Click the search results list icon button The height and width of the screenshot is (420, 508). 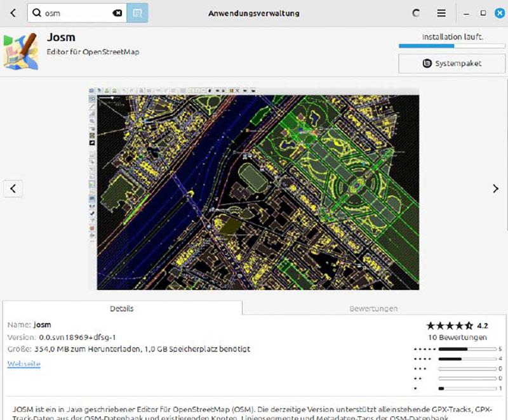pyautogui.click(x=137, y=13)
